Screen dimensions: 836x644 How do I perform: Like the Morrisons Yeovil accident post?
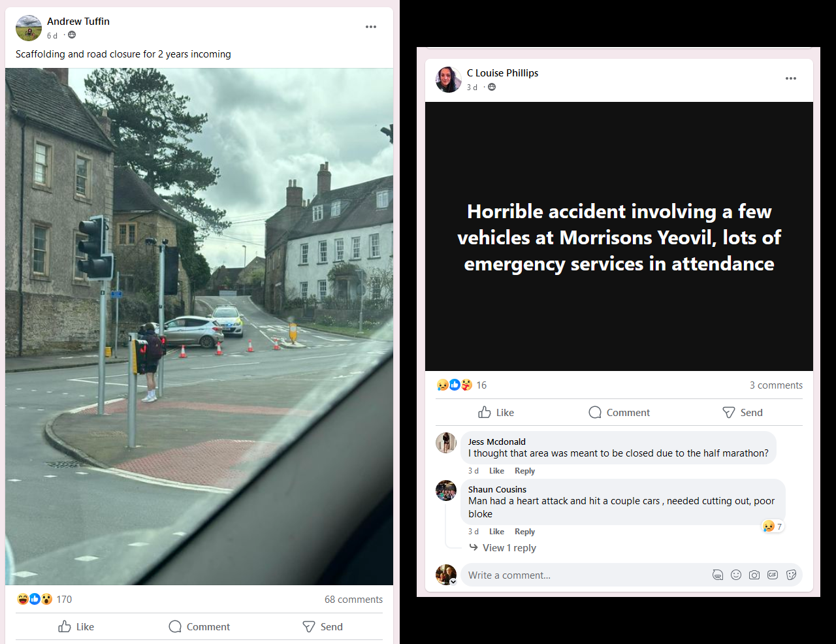(x=496, y=412)
